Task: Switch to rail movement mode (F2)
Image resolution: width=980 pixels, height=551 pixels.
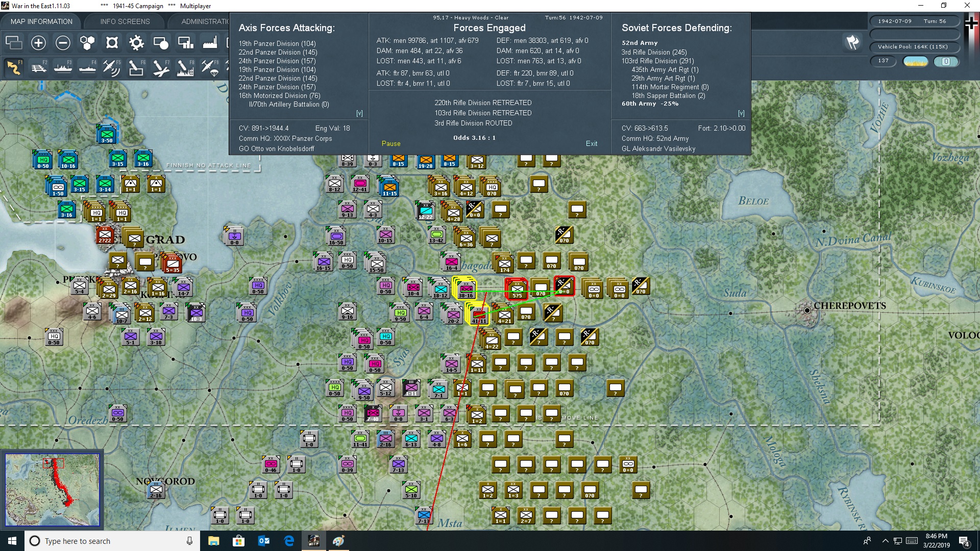Action: click(x=38, y=68)
